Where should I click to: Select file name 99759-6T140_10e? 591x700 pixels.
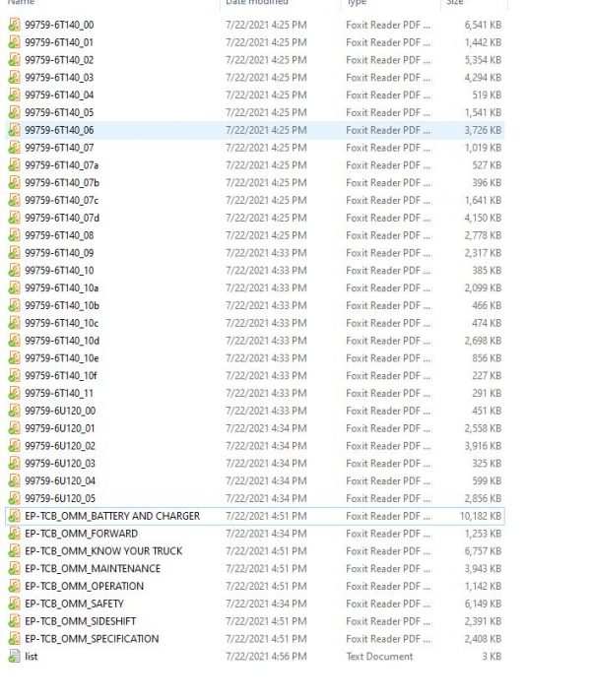coord(62,358)
